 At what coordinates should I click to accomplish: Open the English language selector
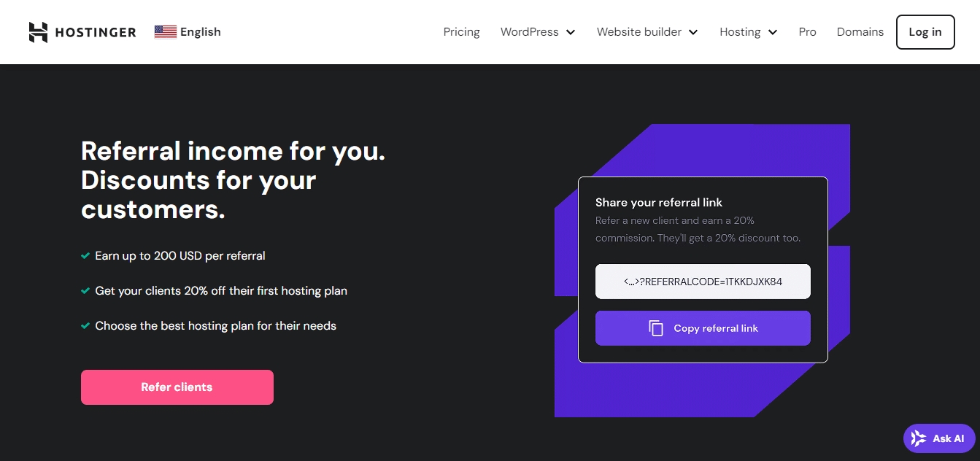click(200, 32)
